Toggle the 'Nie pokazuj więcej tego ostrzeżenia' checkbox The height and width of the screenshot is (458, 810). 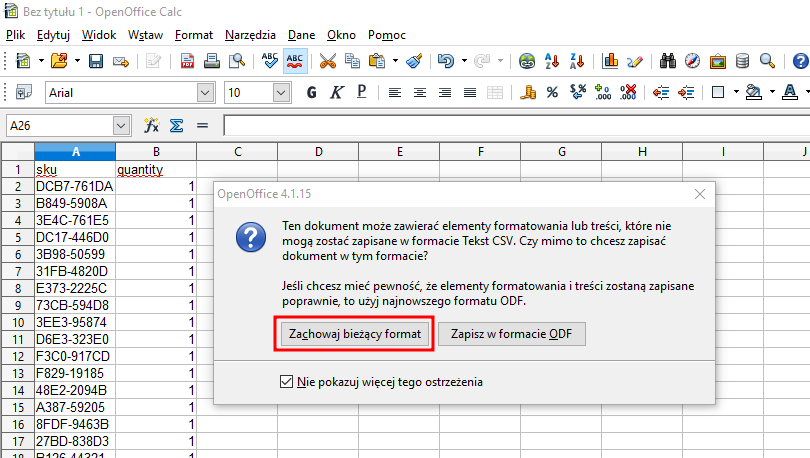[289, 382]
